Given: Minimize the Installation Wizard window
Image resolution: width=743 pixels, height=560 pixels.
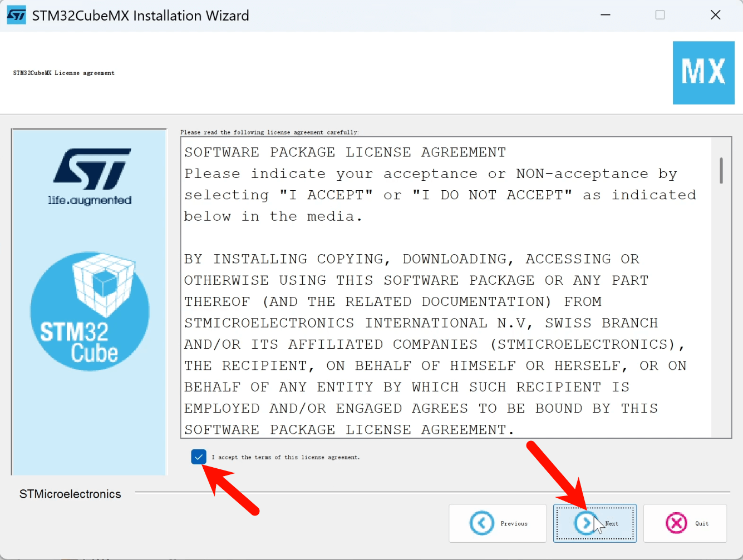Looking at the screenshot, I should click(606, 15).
